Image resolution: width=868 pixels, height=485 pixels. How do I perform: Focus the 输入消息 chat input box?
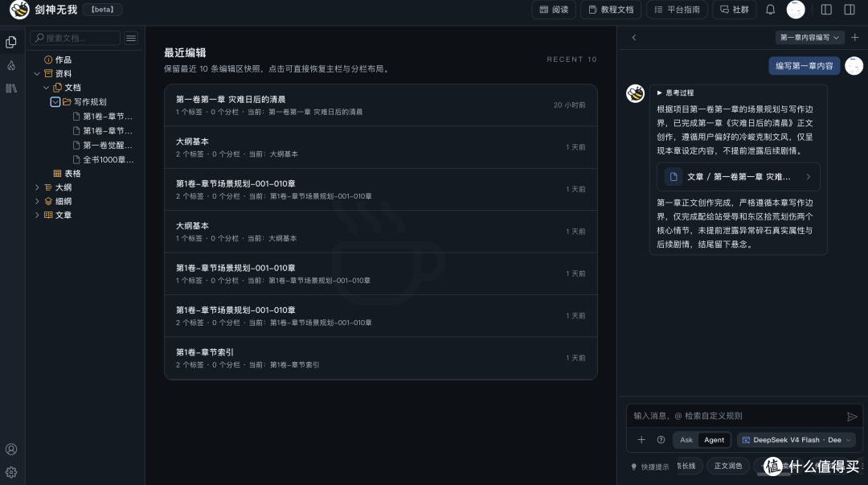(736, 417)
